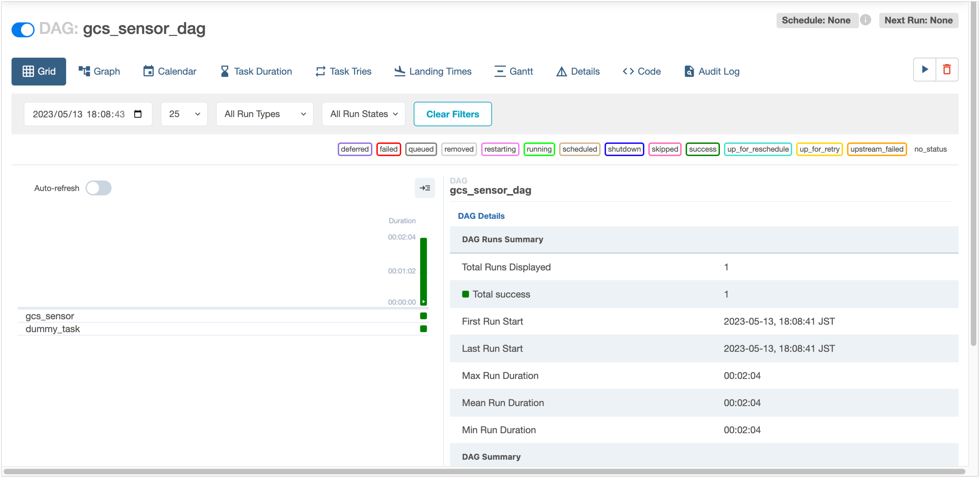Click the up_for_retry legend badge
Image resolution: width=980 pixels, height=478 pixels.
click(819, 149)
